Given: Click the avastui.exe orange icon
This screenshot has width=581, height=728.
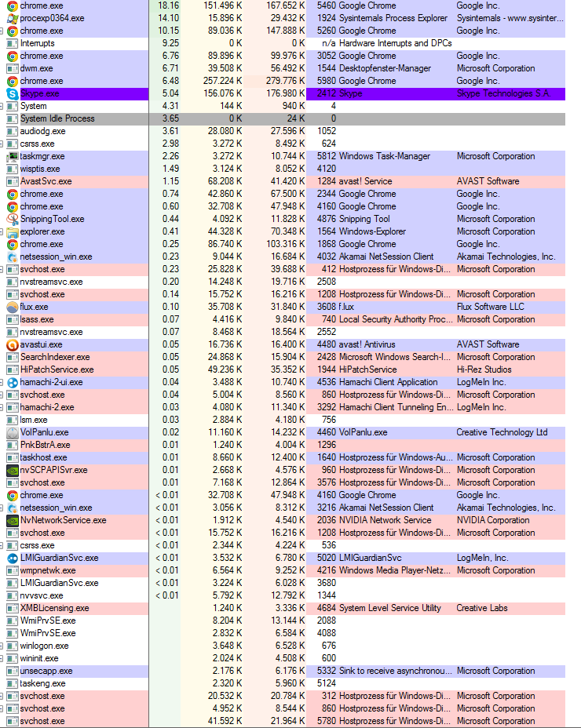Looking at the screenshot, I should click(13, 344).
